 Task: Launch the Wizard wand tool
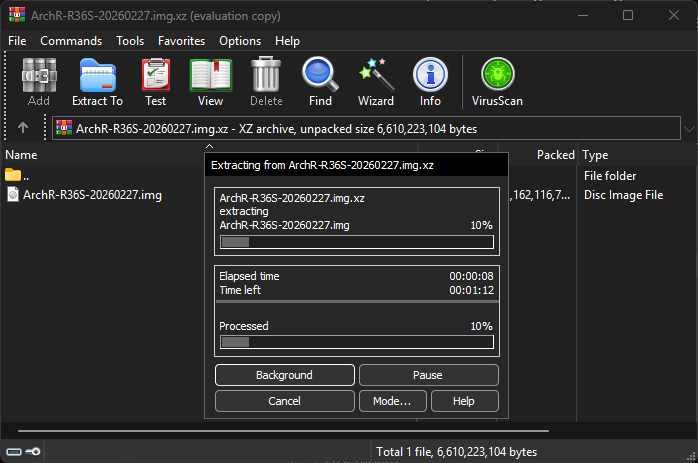[376, 82]
